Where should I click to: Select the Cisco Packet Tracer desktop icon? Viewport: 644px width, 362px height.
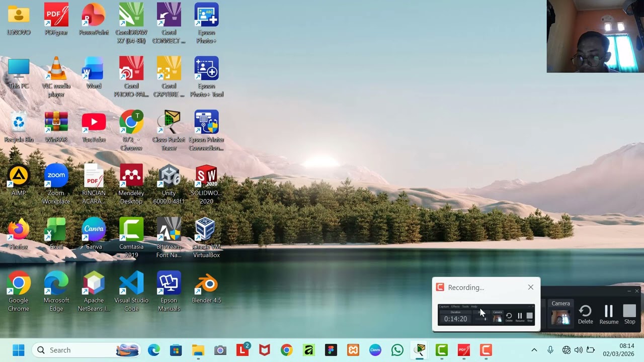pyautogui.click(x=169, y=131)
